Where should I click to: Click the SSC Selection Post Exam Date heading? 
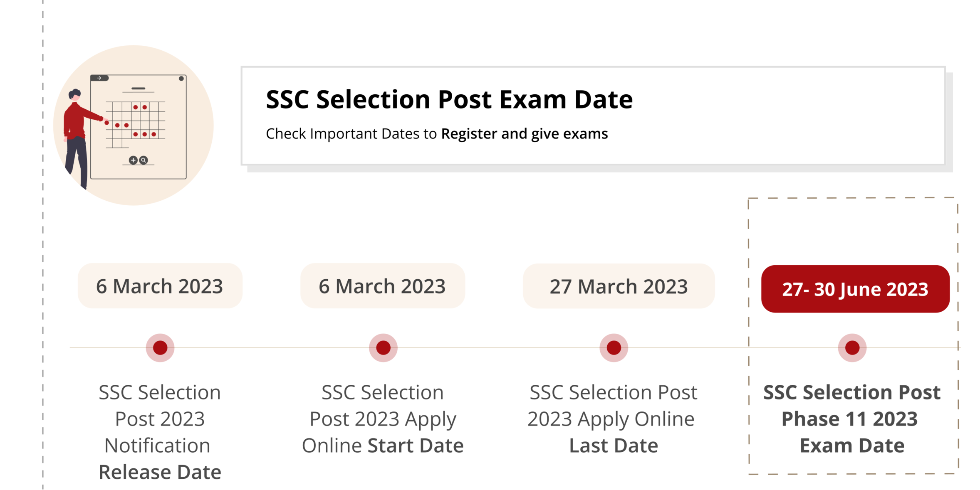[449, 100]
